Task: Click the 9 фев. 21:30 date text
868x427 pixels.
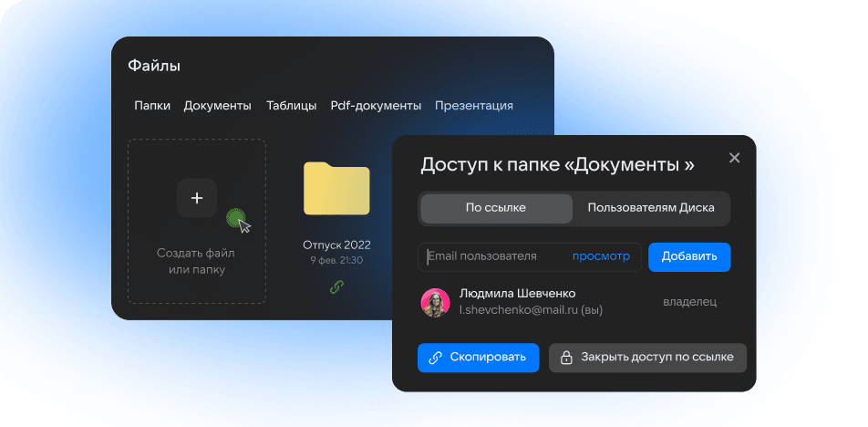Action: point(336,260)
